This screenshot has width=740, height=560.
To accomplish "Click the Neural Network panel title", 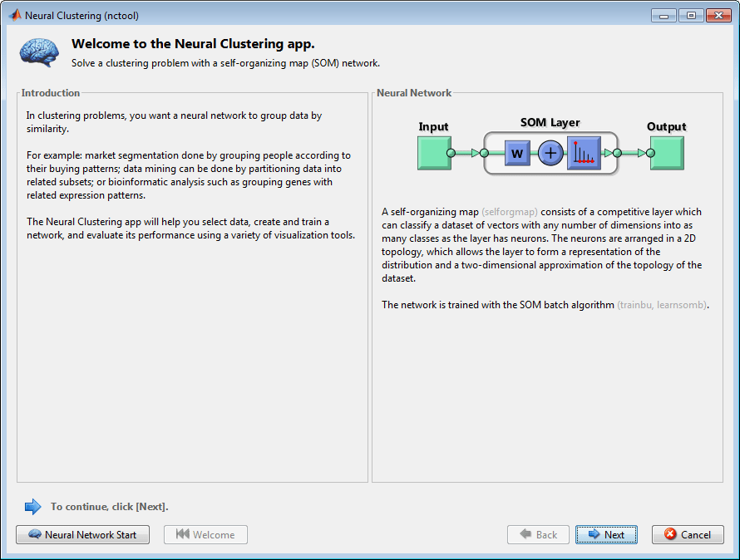I will coord(414,93).
